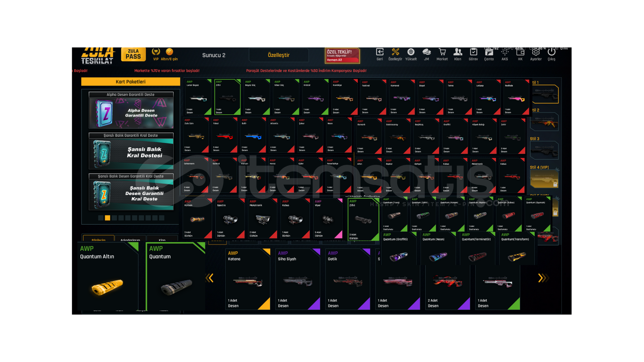Select AWP Spectre scope card
This screenshot has width=644, height=362.
click(x=230, y=219)
